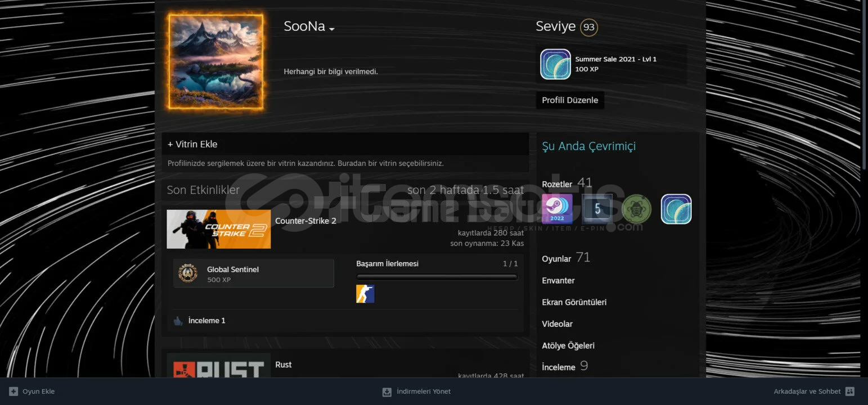
Task: Click the level 93 badge circle
Action: coord(589,27)
